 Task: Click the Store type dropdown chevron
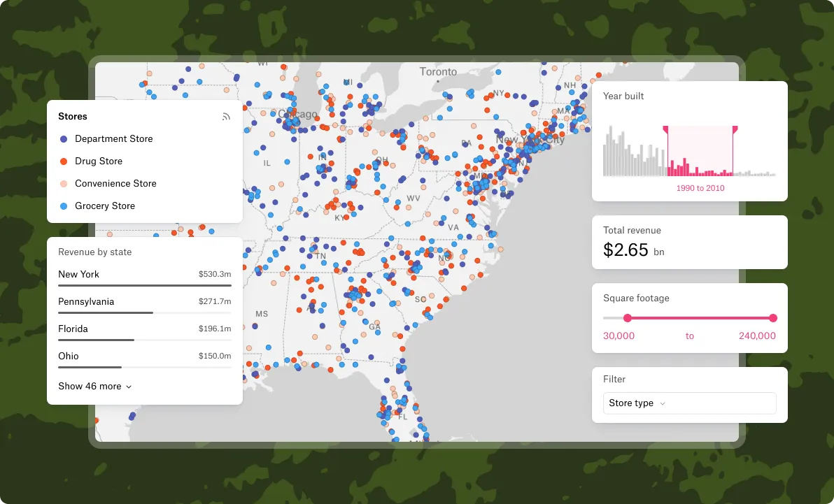pyautogui.click(x=663, y=404)
